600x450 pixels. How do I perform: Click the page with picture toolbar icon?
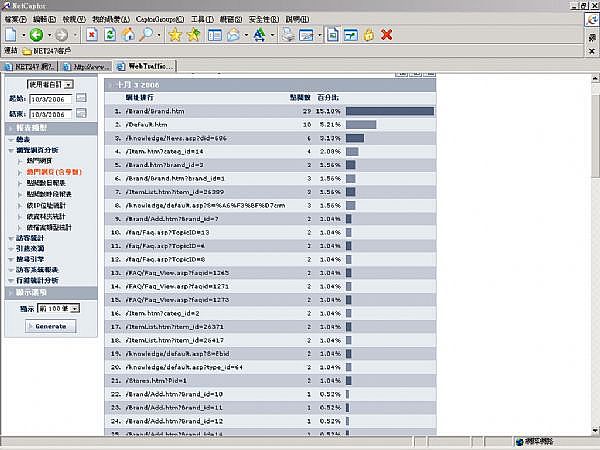333,35
